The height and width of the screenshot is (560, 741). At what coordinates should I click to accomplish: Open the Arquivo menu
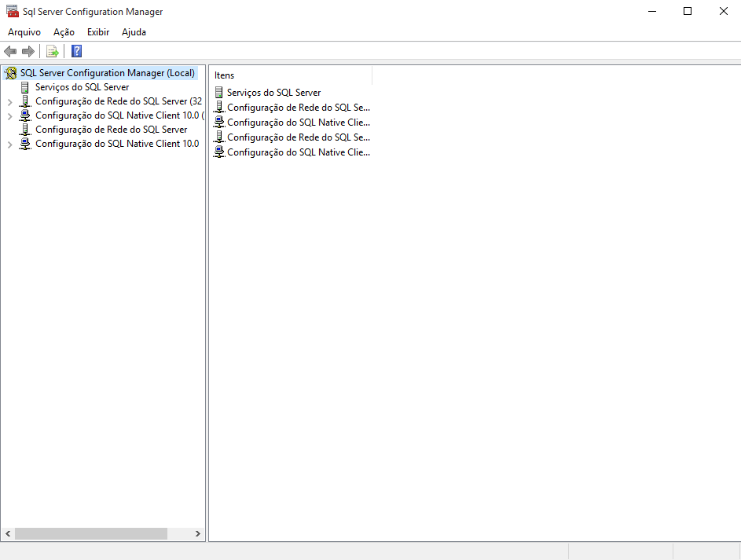pos(24,32)
